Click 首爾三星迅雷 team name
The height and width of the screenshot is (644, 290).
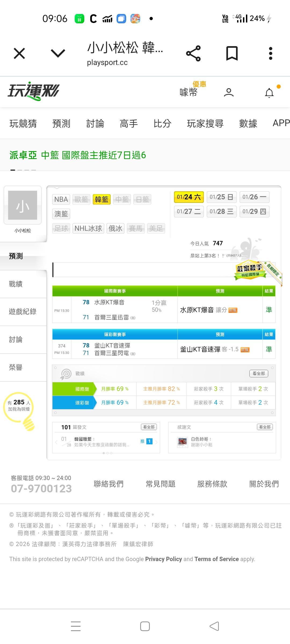pyautogui.click(x=111, y=317)
